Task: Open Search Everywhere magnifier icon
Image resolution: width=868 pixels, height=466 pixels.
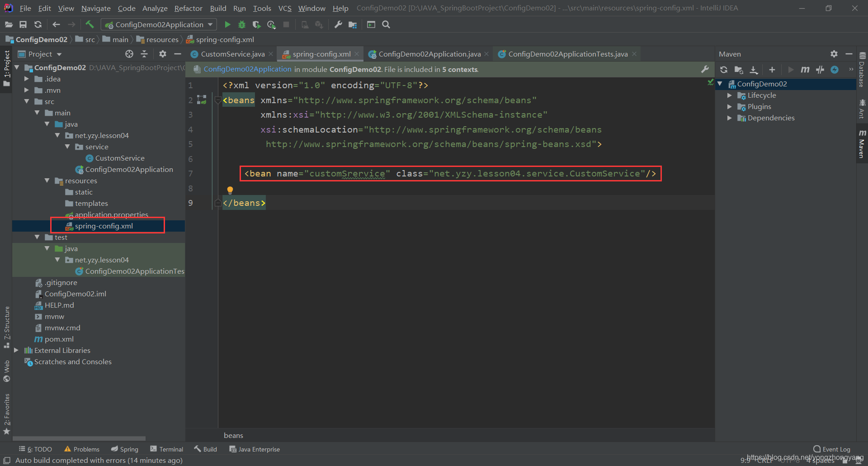Action: (x=386, y=24)
